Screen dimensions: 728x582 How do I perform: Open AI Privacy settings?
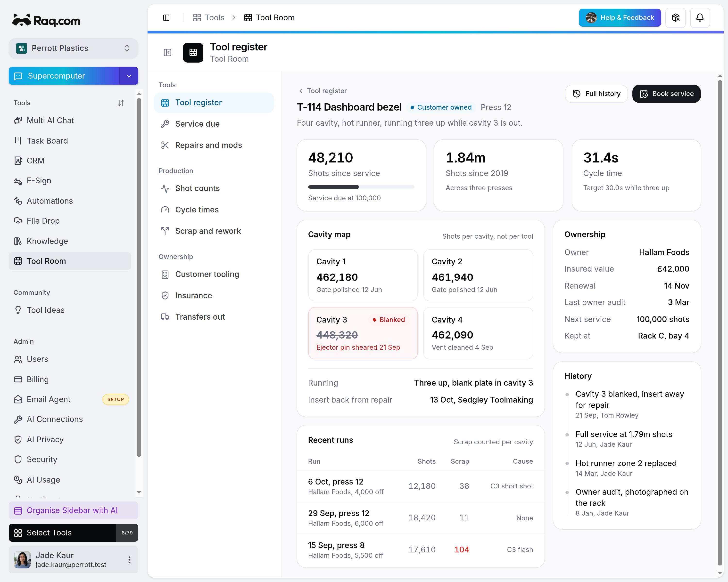click(x=70, y=439)
